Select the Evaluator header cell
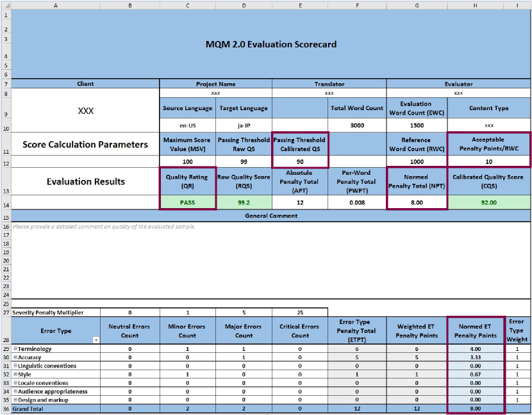Viewport: 532px width, 415px height. coord(458,84)
